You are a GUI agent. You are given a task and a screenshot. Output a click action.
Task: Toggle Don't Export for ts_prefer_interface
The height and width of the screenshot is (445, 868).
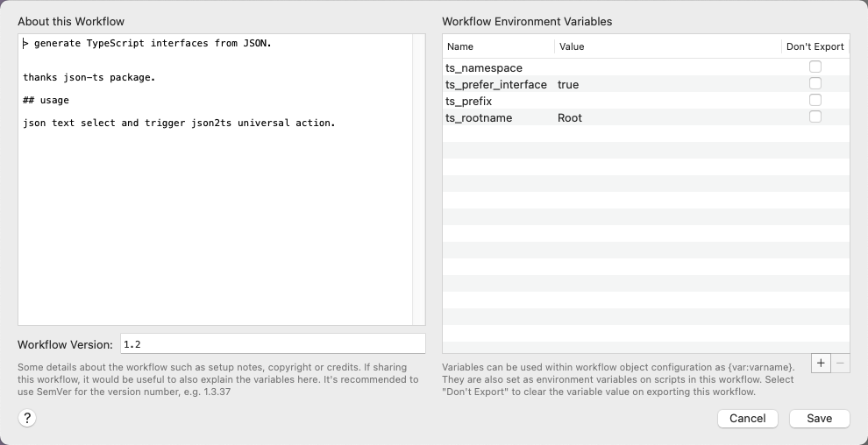click(815, 84)
